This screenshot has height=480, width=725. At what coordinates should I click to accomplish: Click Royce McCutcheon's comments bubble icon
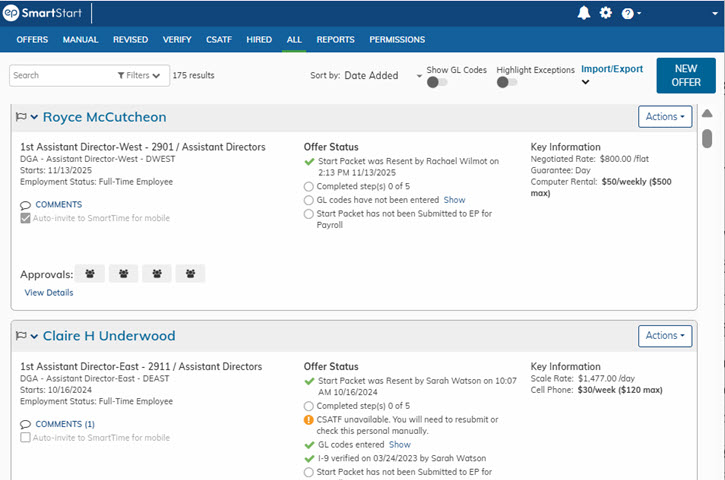[x=25, y=205]
